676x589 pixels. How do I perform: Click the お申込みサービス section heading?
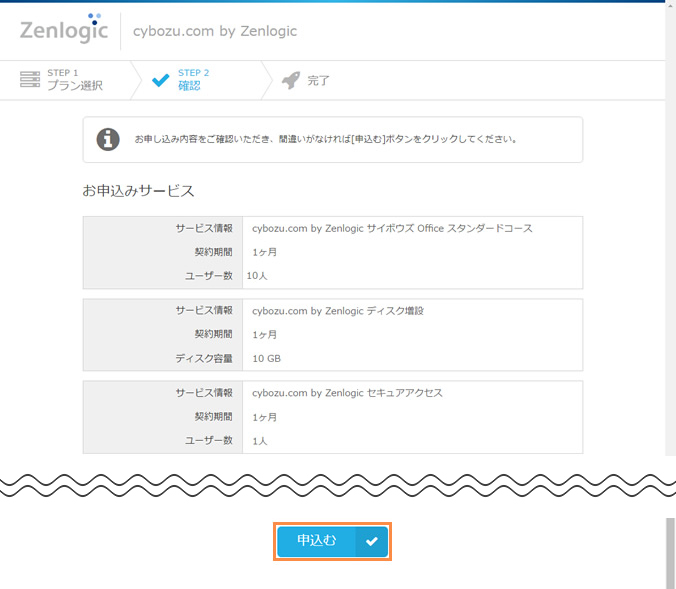click(x=138, y=190)
